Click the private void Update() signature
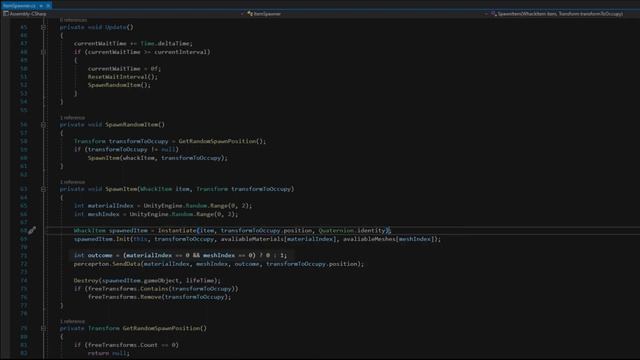 [x=97, y=27]
